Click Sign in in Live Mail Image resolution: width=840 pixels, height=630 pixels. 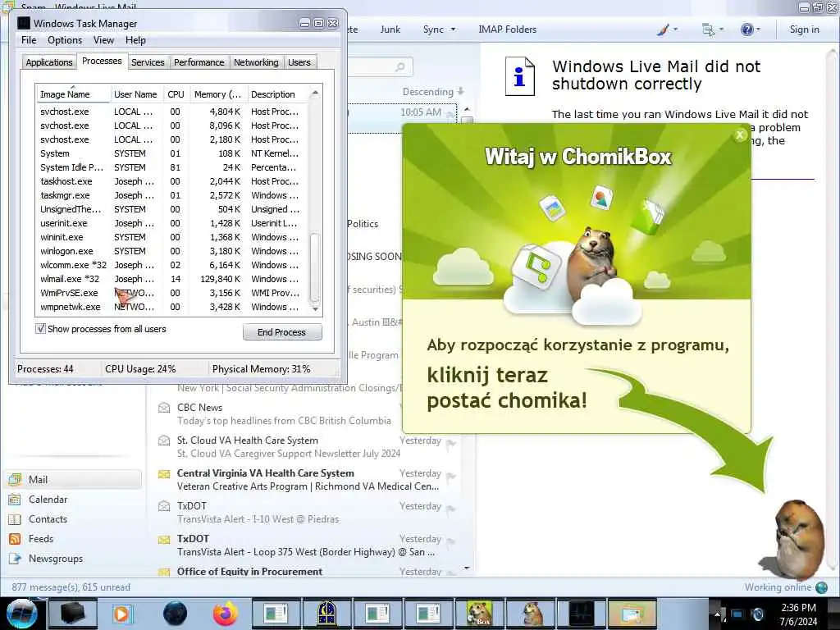804,30
